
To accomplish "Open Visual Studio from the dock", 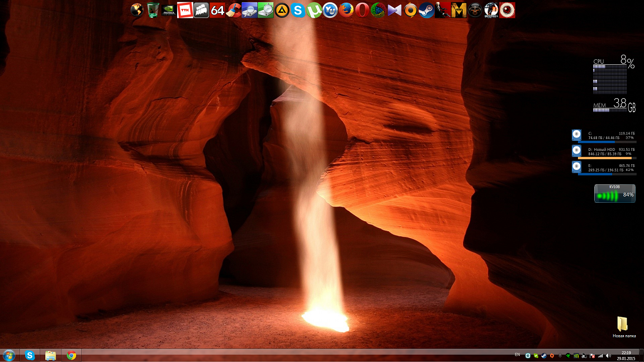I will click(x=395, y=9).
